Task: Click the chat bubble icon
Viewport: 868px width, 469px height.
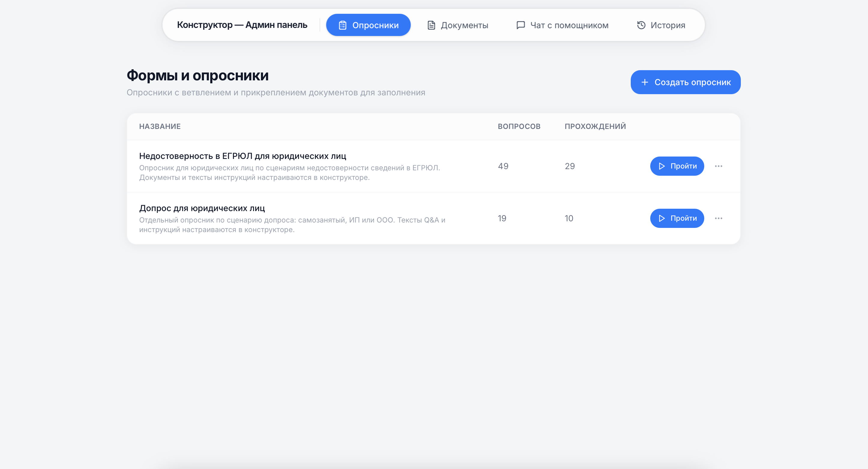Action: point(521,25)
